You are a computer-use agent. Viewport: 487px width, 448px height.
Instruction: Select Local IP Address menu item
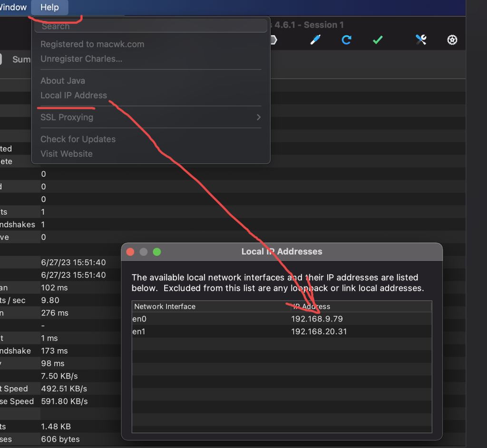[x=74, y=95]
